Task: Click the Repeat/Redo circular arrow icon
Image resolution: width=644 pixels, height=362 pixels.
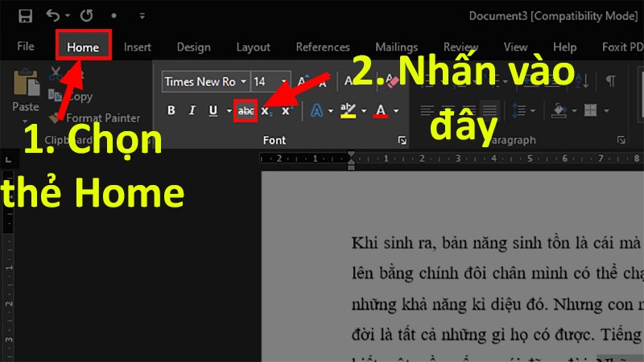Action: (86, 15)
